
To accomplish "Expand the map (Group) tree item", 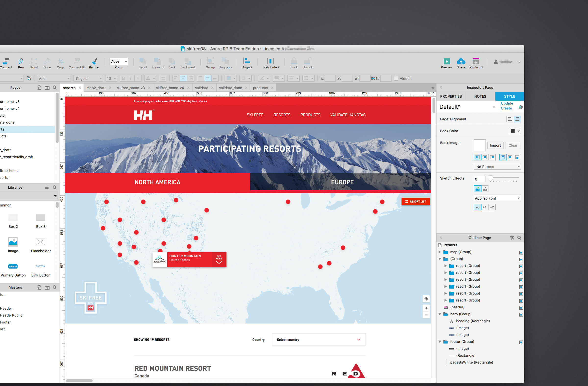I will click(x=440, y=252).
